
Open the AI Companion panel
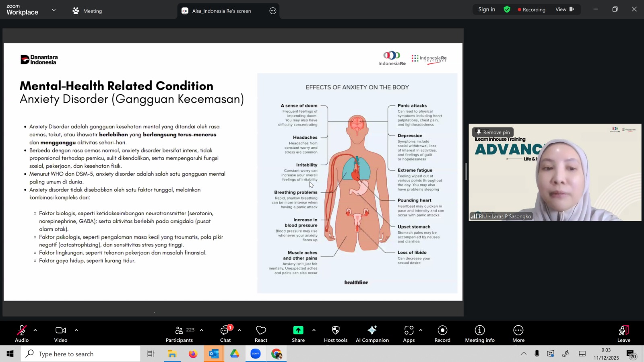pyautogui.click(x=372, y=334)
